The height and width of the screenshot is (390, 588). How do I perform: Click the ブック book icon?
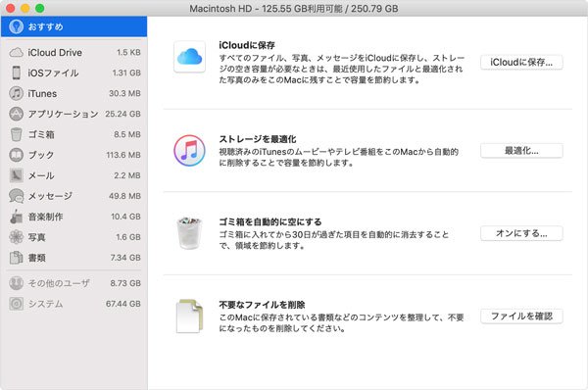pyautogui.click(x=16, y=155)
